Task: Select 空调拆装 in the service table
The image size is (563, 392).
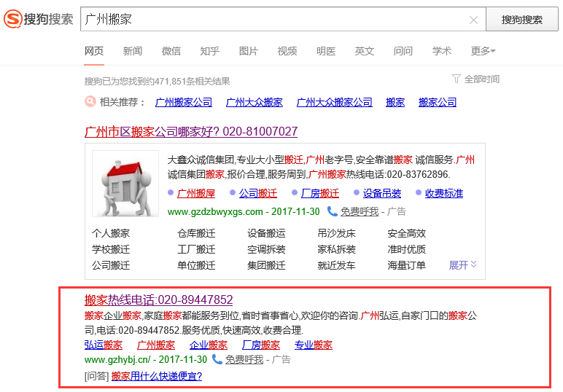Action: pos(266,249)
